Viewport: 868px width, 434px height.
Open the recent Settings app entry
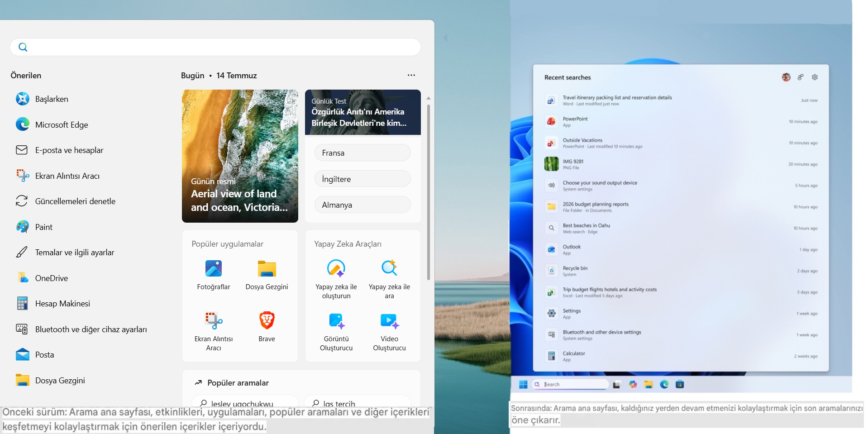[681, 313]
